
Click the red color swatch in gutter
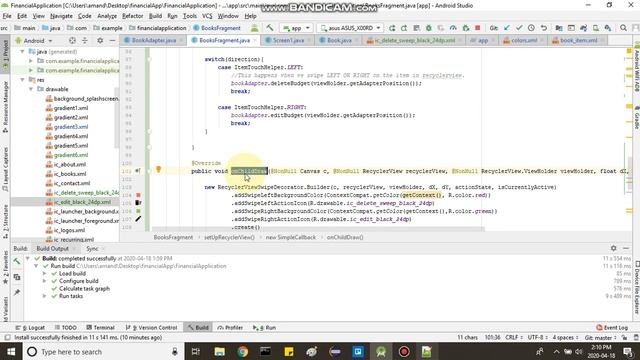pos(138,195)
